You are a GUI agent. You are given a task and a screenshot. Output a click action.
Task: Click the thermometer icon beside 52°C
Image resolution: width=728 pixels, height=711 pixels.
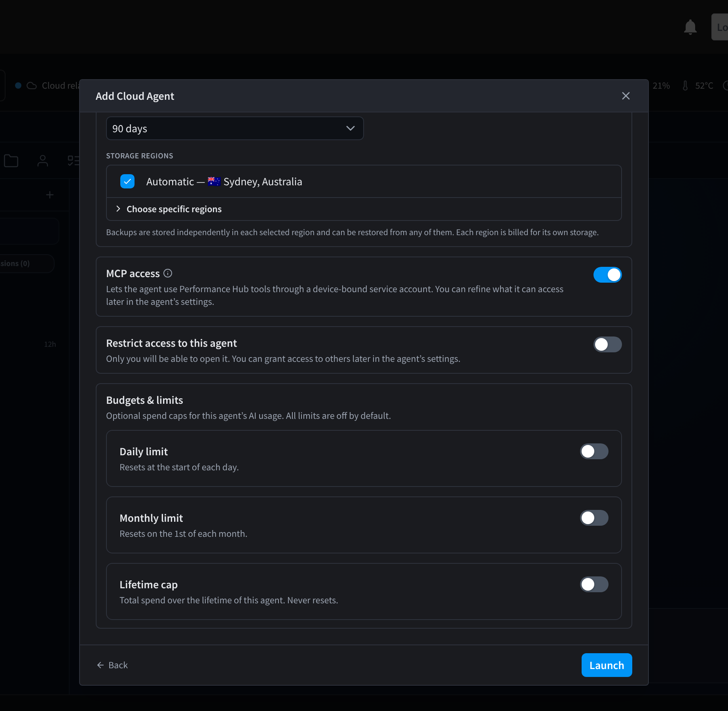[685, 86]
